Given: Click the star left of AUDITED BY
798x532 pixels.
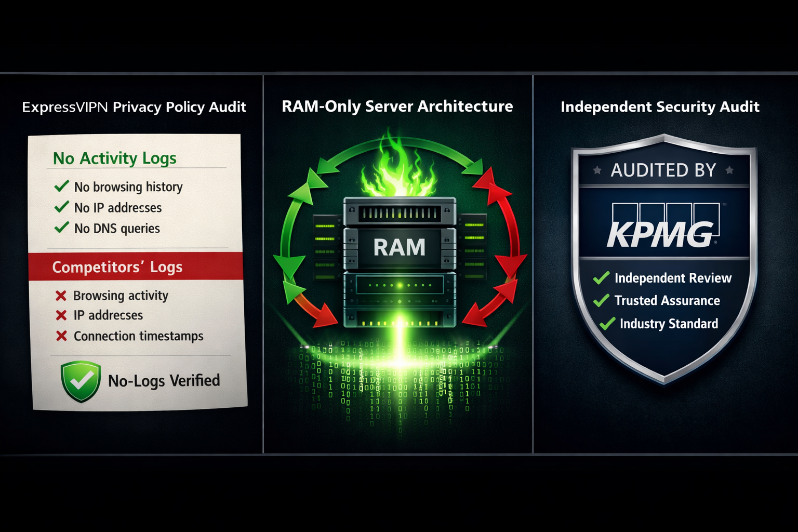Looking at the screenshot, I should tap(597, 170).
